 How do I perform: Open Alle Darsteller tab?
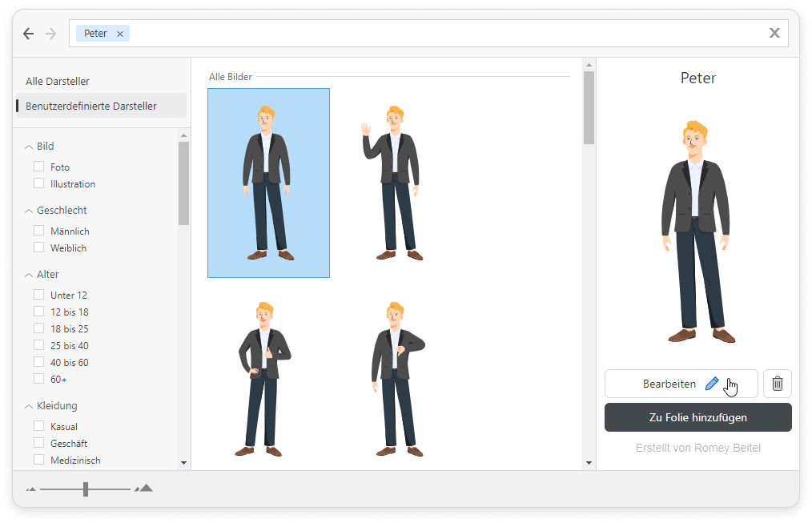pos(58,82)
